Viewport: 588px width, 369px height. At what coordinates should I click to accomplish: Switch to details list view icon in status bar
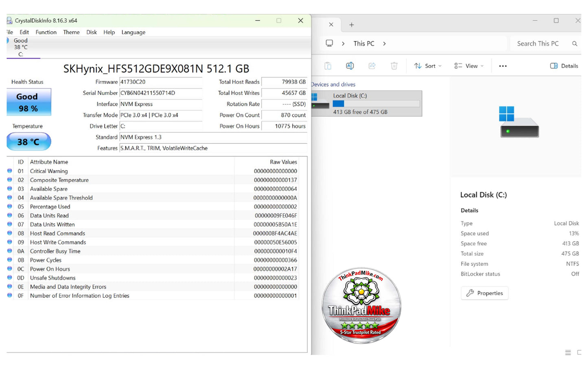tap(568, 352)
